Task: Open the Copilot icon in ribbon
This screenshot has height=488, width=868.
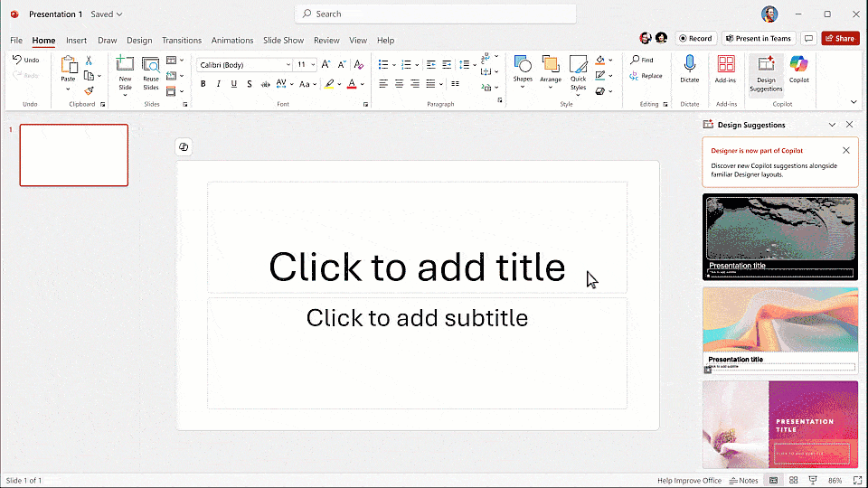Action: pos(798,64)
